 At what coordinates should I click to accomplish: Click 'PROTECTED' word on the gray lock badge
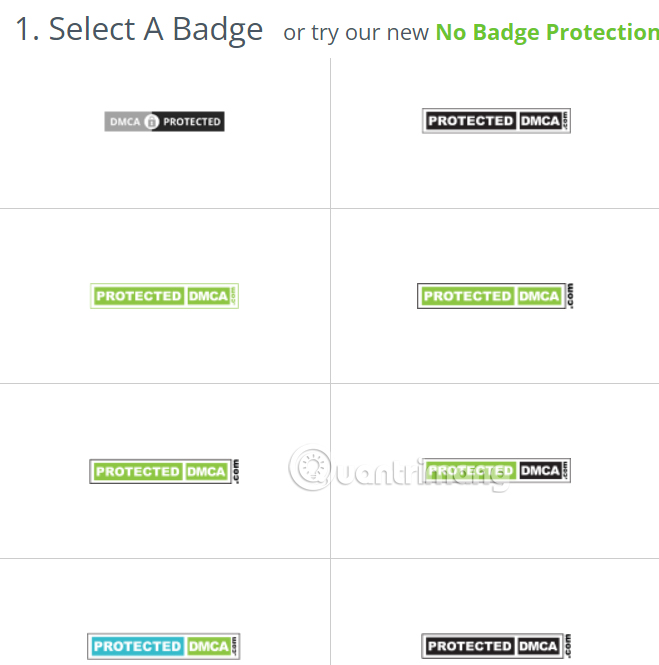(191, 122)
